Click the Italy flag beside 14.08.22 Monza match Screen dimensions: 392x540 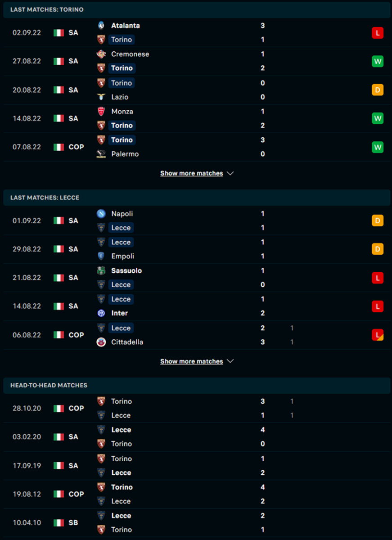pos(59,118)
